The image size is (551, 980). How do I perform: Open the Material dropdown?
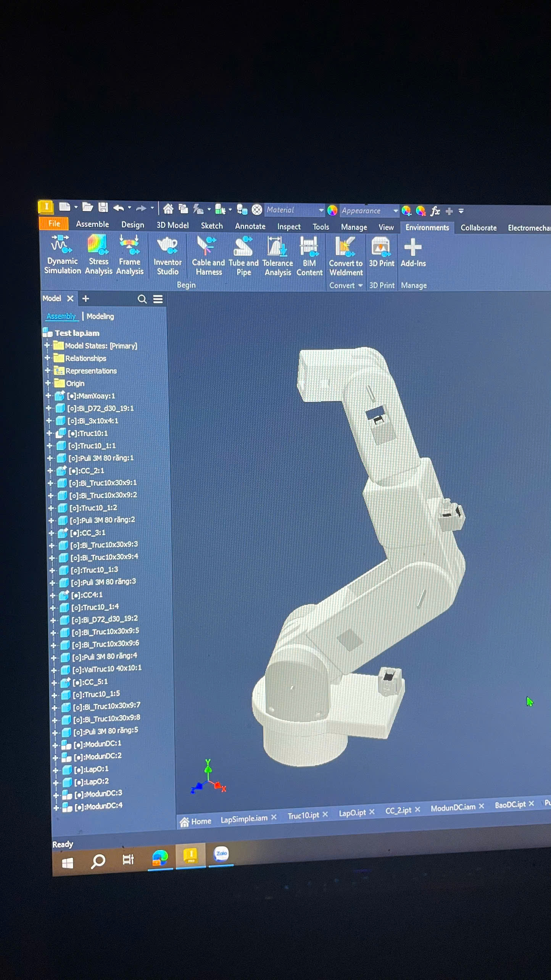point(321,210)
